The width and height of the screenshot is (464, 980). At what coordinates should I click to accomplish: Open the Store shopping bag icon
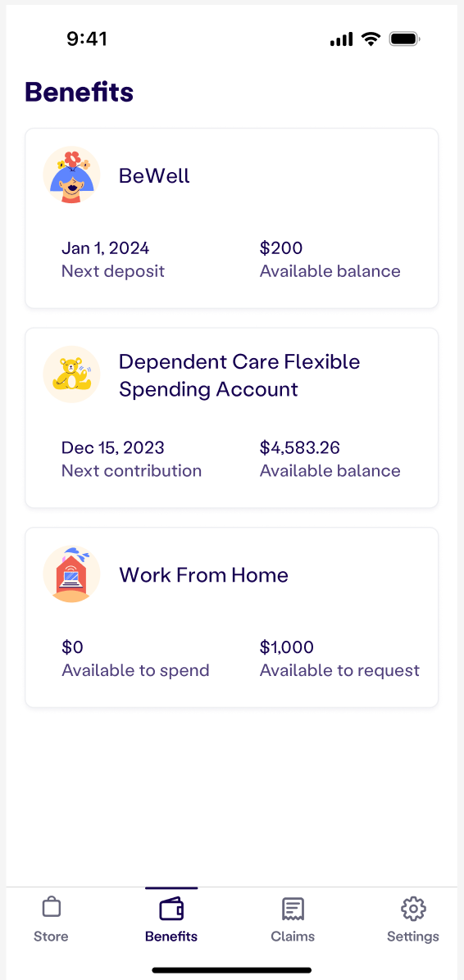[52, 908]
